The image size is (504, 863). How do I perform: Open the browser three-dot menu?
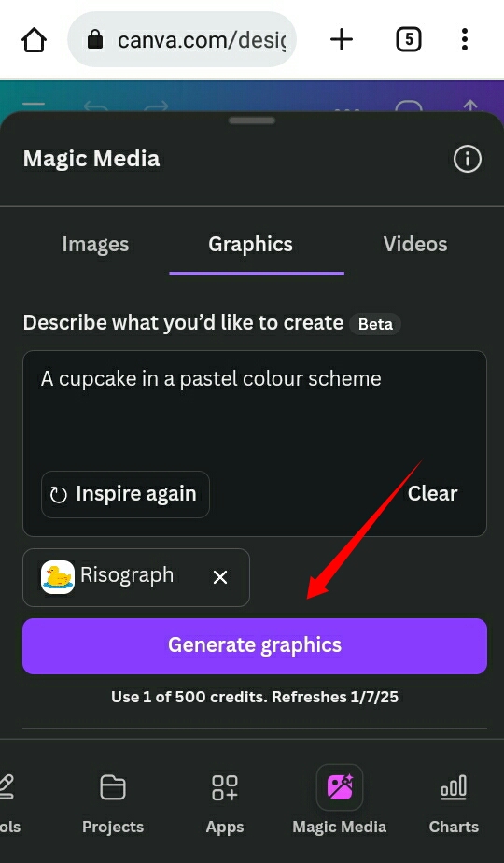[465, 39]
